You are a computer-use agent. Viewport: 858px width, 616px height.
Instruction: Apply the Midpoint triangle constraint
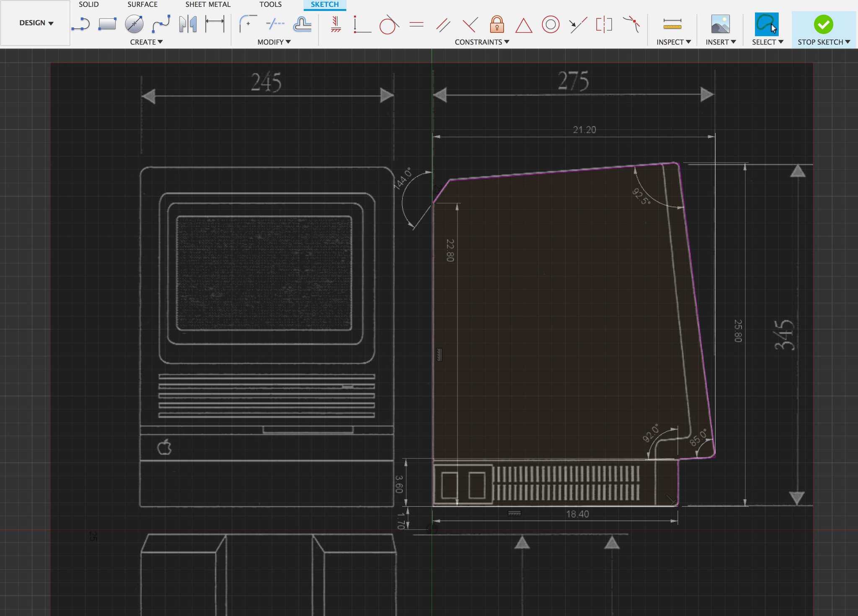pyautogui.click(x=524, y=25)
